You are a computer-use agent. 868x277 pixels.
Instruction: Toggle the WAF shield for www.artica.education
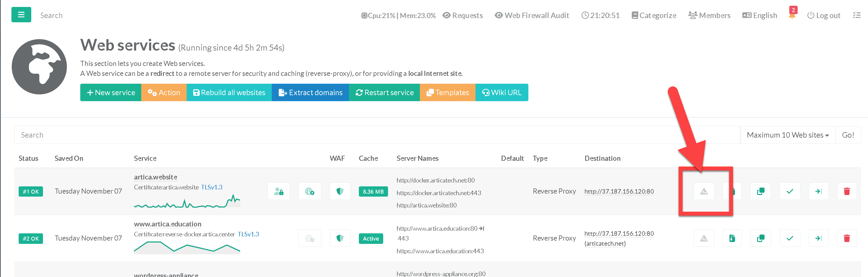[x=340, y=238]
